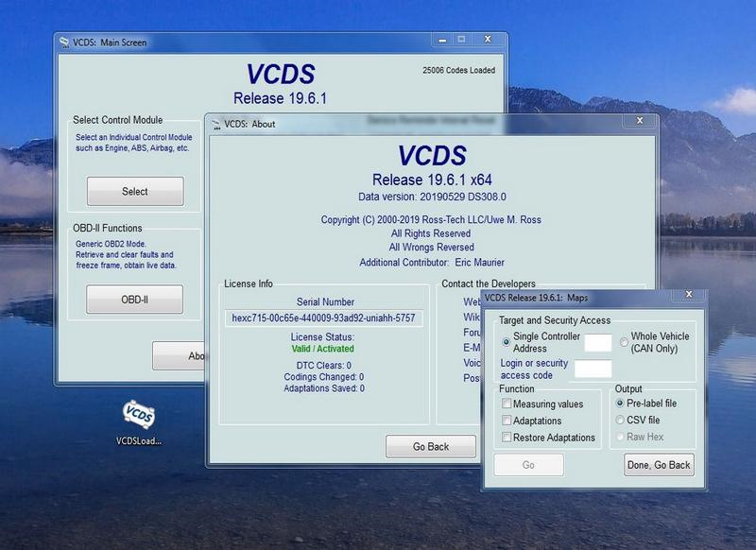756x550 pixels.
Task: Enable Restore Adaptations
Action: pos(507,435)
